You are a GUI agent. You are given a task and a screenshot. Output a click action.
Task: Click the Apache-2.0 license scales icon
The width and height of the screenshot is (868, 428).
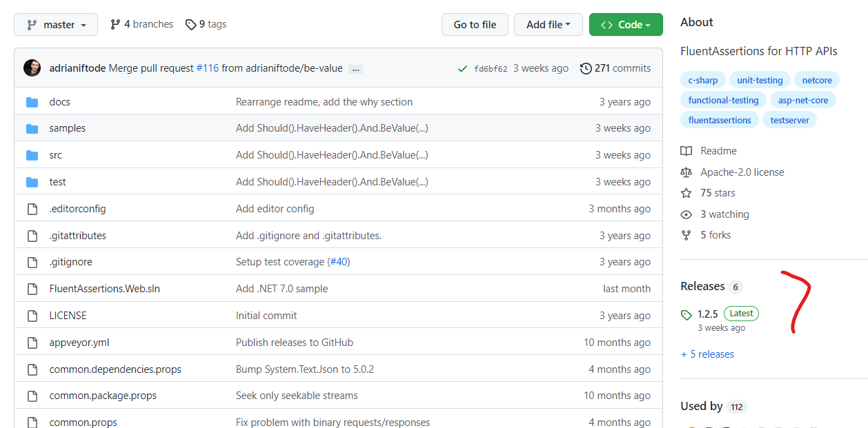click(686, 172)
